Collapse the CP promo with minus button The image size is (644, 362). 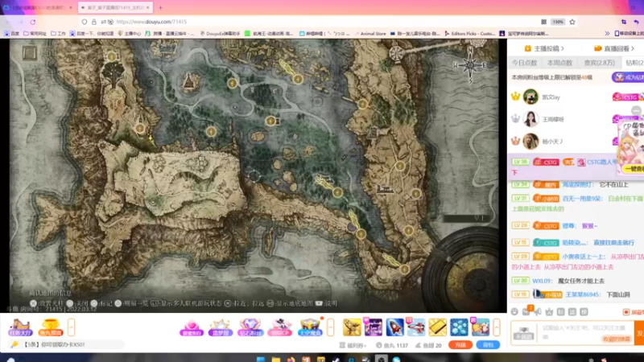pos(636,110)
